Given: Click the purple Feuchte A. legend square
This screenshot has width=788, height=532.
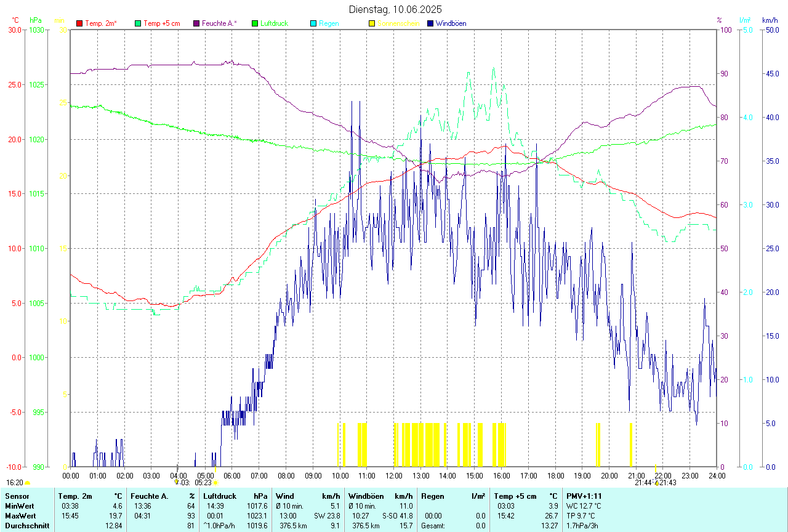Looking at the screenshot, I should tap(196, 23).
